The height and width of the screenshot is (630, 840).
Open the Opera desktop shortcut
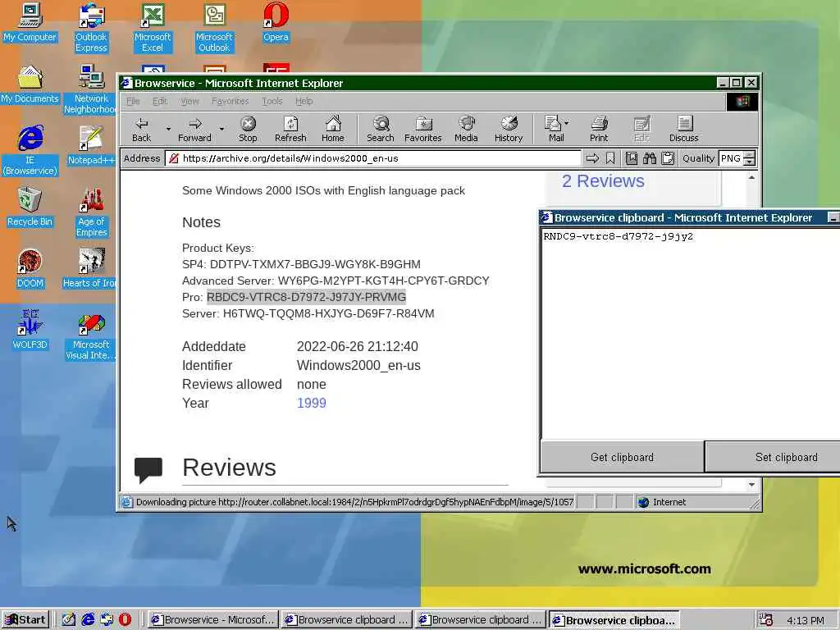click(x=276, y=22)
